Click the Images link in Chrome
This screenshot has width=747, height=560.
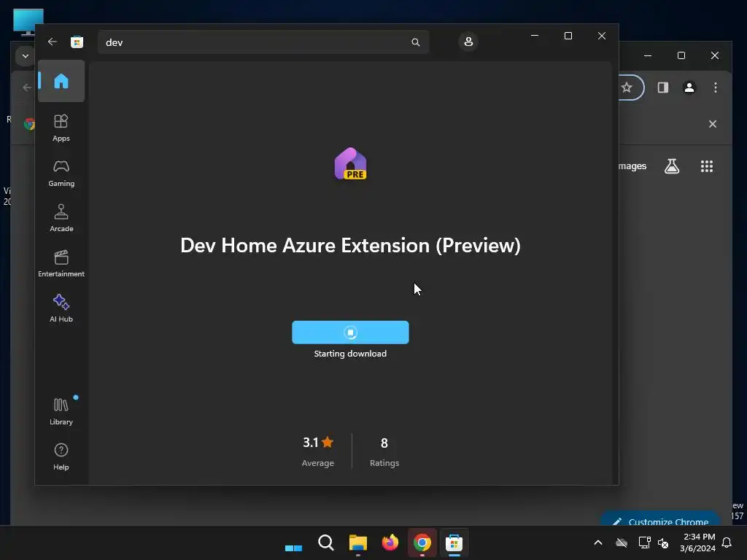pos(632,166)
